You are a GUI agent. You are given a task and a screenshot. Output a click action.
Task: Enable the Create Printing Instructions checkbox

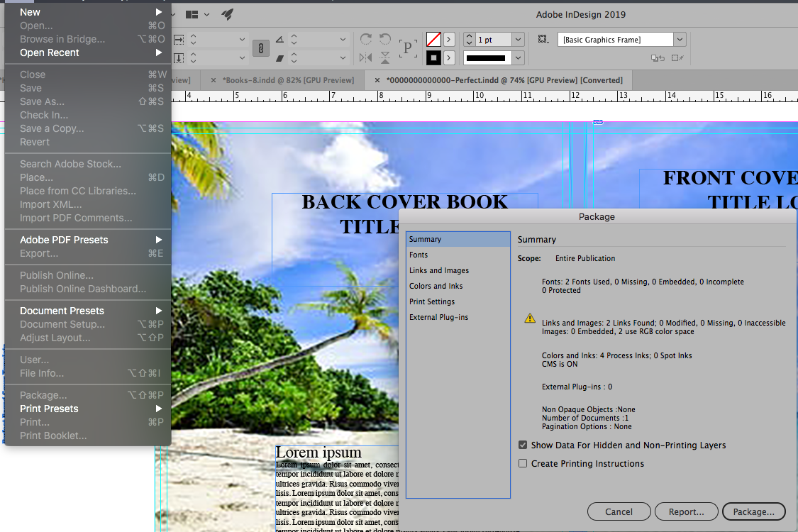[x=523, y=464]
